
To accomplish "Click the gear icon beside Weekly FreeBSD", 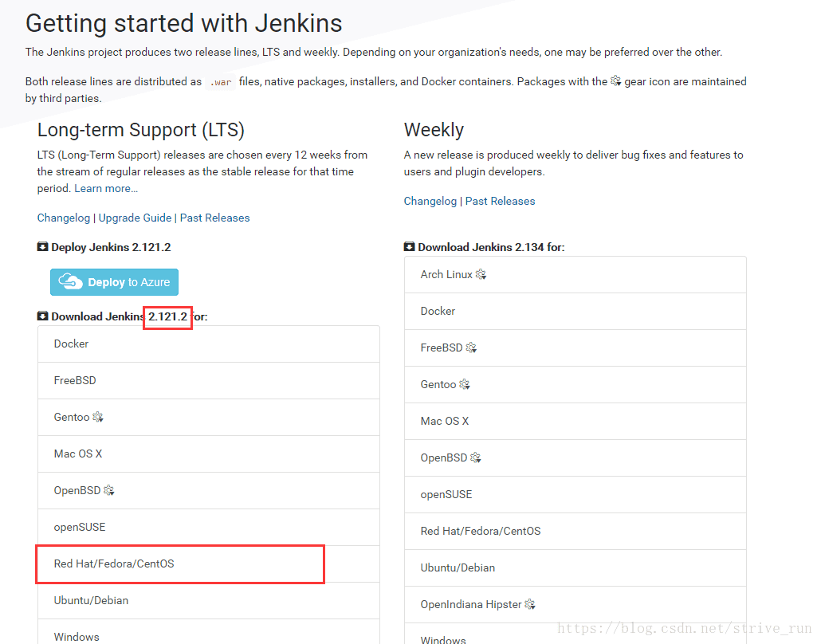I will [471, 348].
